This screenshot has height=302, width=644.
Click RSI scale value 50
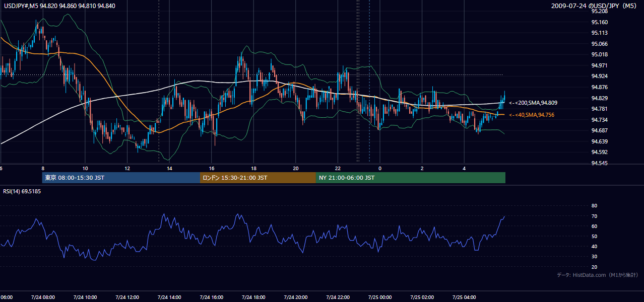tap(594, 237)
